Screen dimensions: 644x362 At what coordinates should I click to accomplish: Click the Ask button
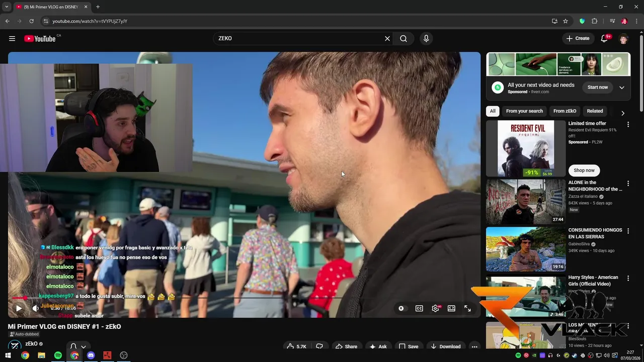pyautogui.click(x=378, y=346)
